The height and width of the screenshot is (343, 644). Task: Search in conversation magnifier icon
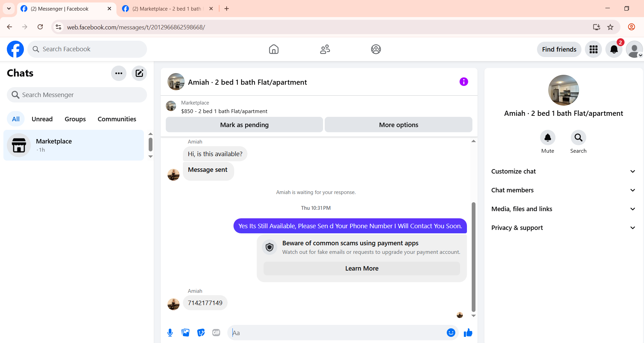[x=578, y=138]
